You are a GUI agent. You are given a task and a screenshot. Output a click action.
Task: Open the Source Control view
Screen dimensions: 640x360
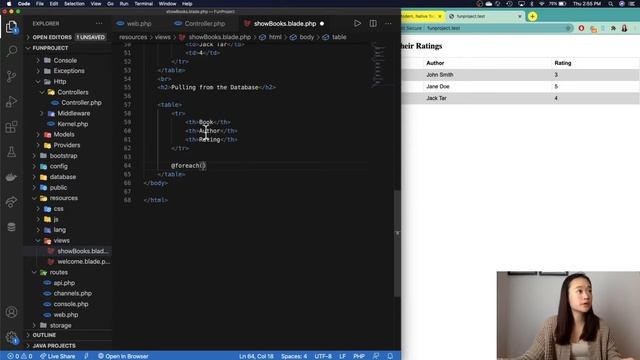[x=11, y=76]
